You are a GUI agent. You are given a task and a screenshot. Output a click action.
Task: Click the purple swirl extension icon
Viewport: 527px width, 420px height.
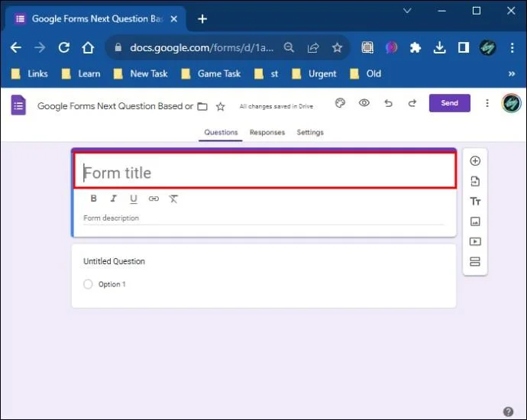click(x=391, y=47)
